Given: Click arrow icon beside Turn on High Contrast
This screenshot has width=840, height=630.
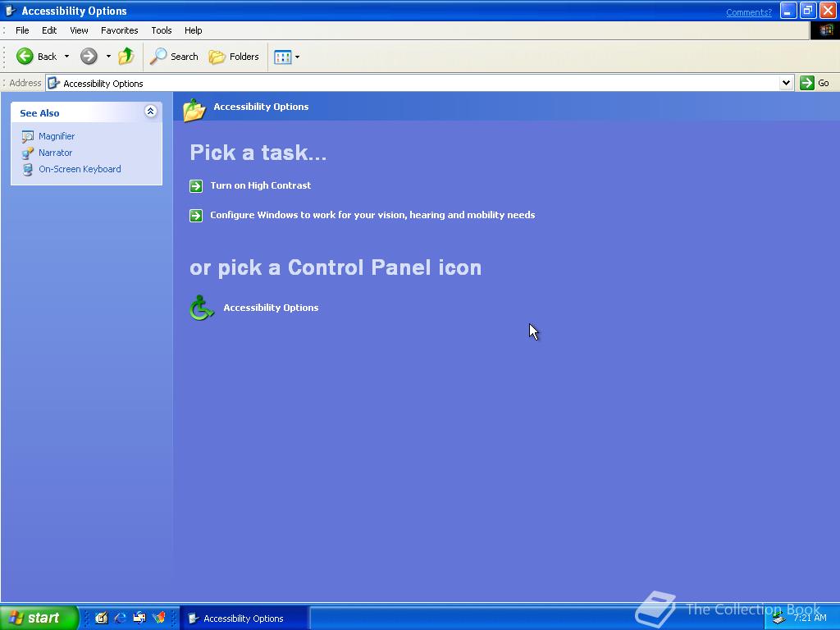Looking at the screenshot, I should [196, 186].
